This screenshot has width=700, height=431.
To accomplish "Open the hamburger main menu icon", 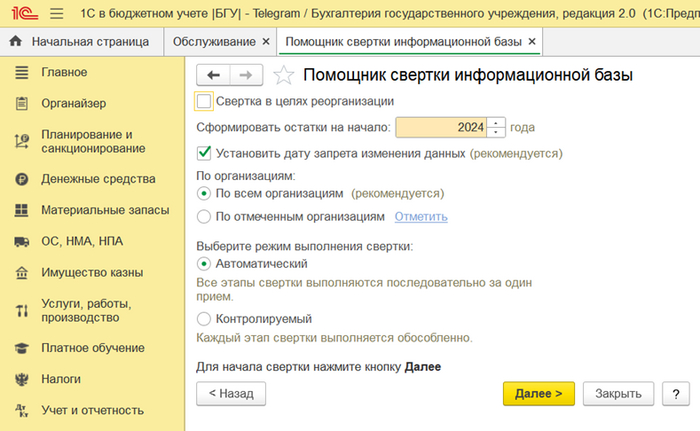I will click(55, 15).
